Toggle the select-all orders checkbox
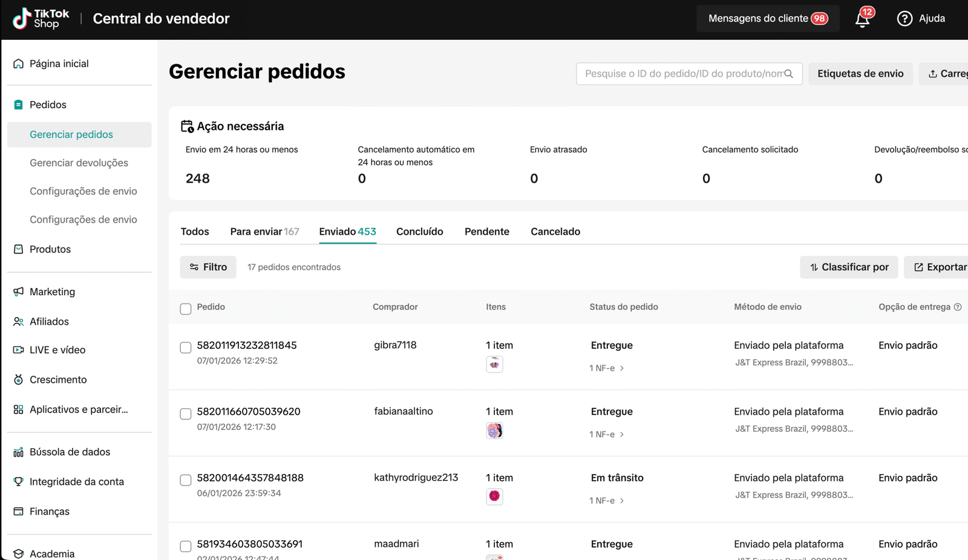Viewport: 968px width, 560px height. click(x=186, y=309)
